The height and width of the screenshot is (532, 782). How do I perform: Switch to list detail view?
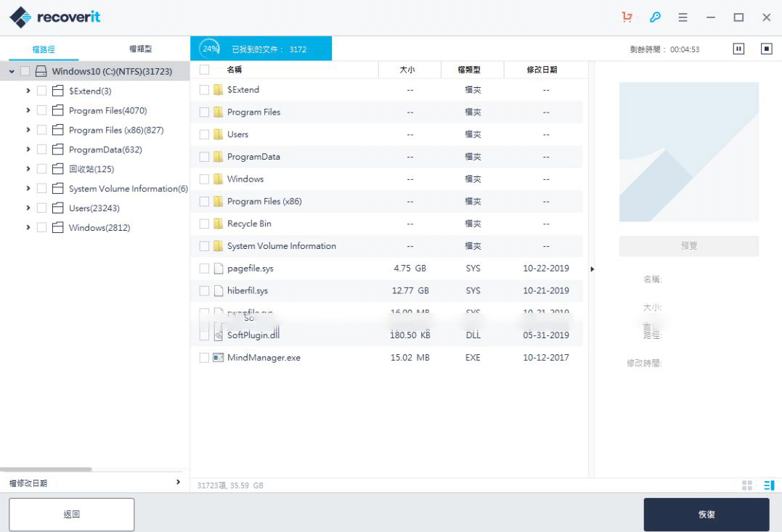pyautogui.click(x=769, y=485)
